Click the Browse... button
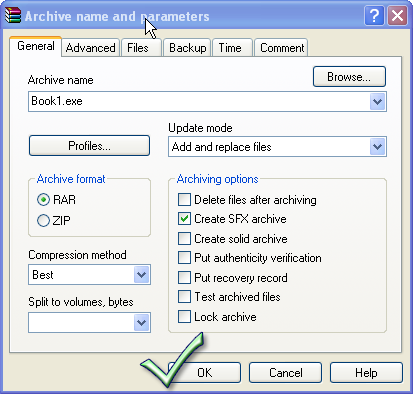 [349, 77]
